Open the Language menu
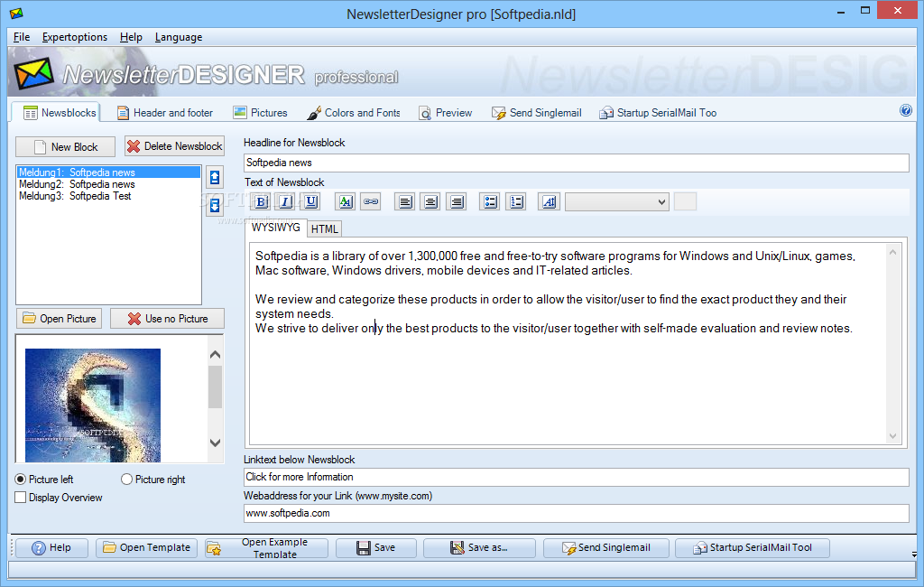924x587 pixels. point(179,37)
